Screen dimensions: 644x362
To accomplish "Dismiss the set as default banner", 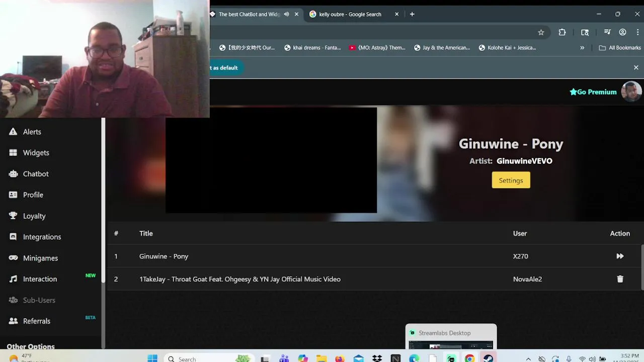I will [x=636, y=67].
